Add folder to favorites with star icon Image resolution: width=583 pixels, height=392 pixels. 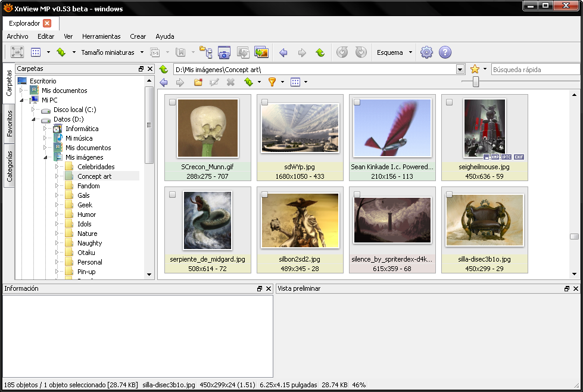pyautogui.click(x=475, y=69)
